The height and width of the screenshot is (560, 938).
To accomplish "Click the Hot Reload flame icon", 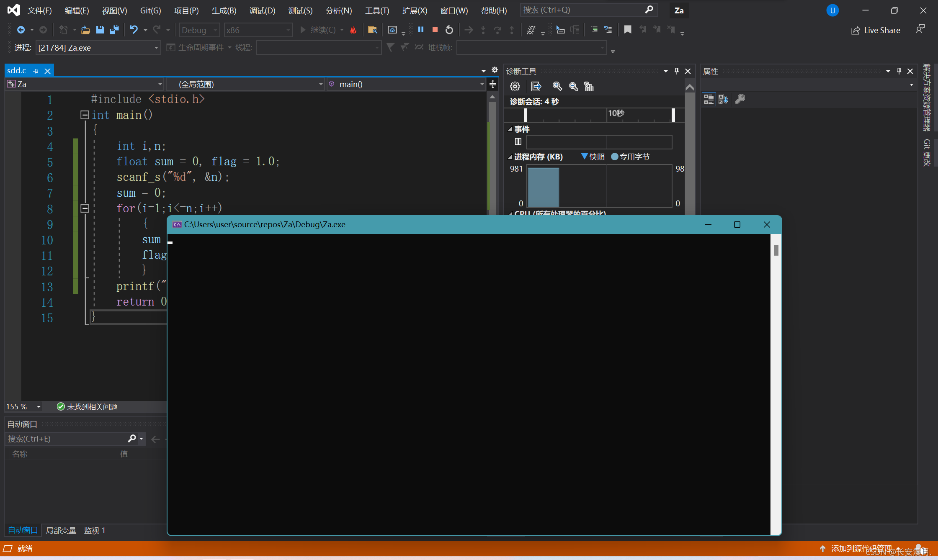I will (353, 30).
